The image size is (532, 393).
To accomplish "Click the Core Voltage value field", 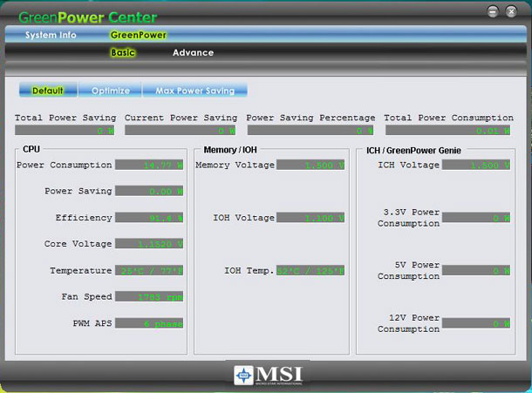I will tap(149, 244).
